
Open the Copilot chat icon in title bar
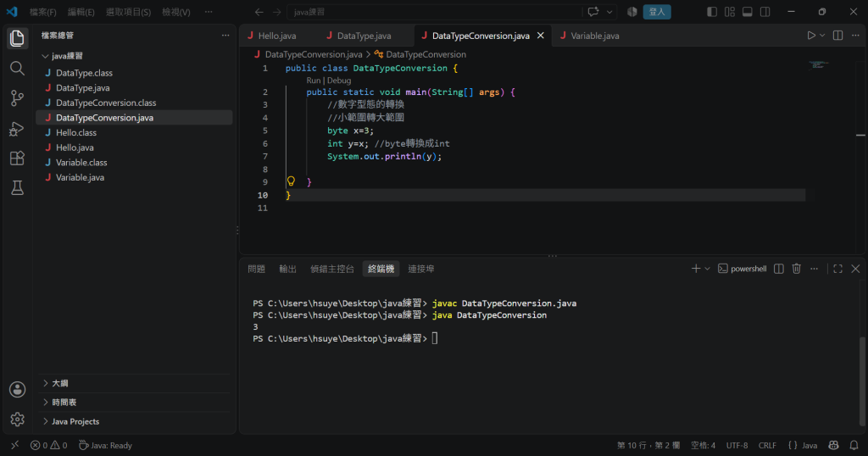pos(593,12)
